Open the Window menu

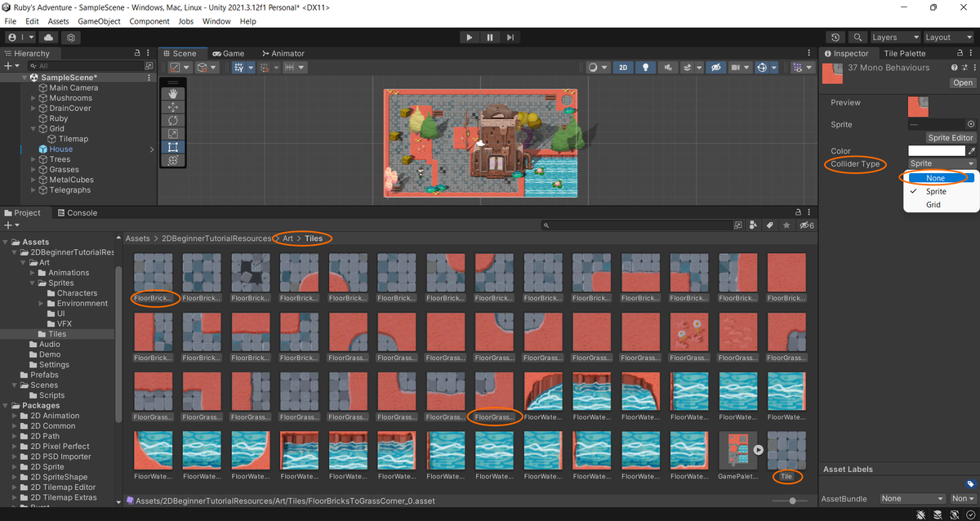pyautogui.click(x=216, y=21)
